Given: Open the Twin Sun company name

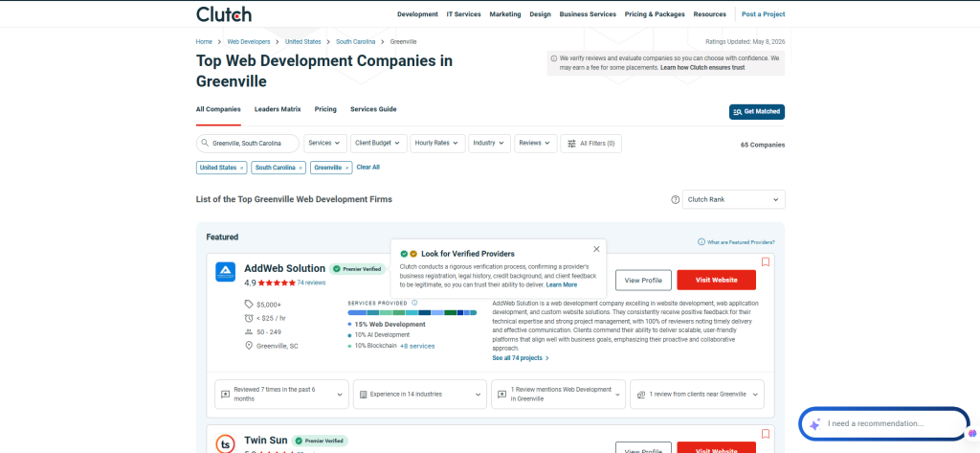Looking at the screenshot, I should click(266, 441).
